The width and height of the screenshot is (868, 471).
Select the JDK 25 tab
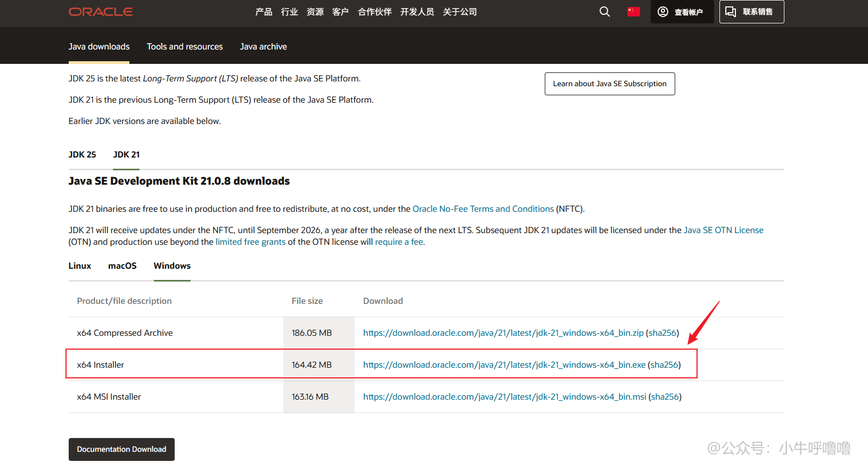click(x=82, y=155)
